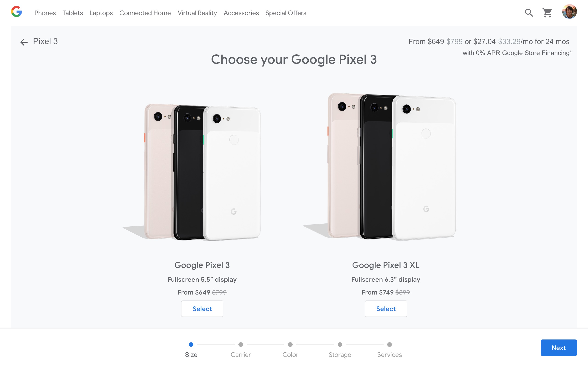Select the Google Pixel 3
This screenshot has height=367, width=588.
(202, 309)
